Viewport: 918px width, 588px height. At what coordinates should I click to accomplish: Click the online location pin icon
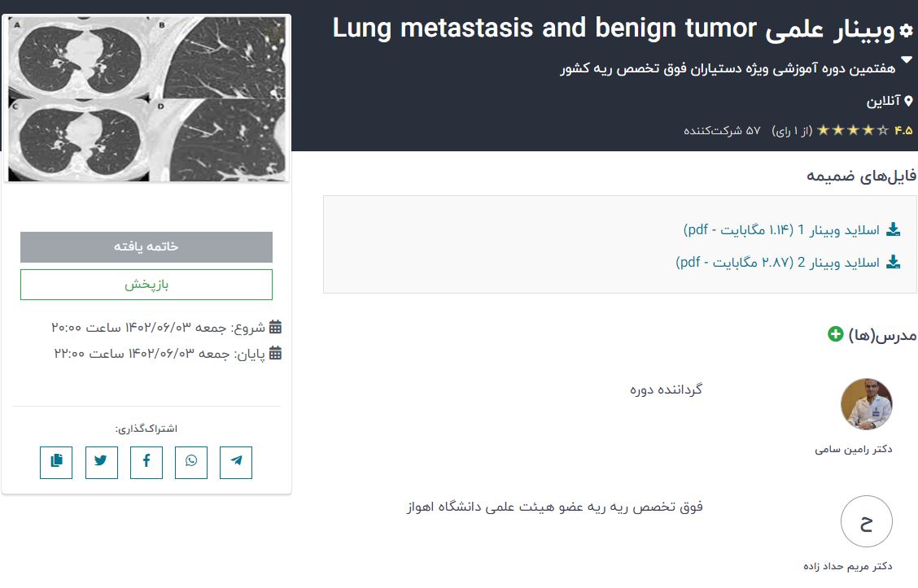point(909,102)
